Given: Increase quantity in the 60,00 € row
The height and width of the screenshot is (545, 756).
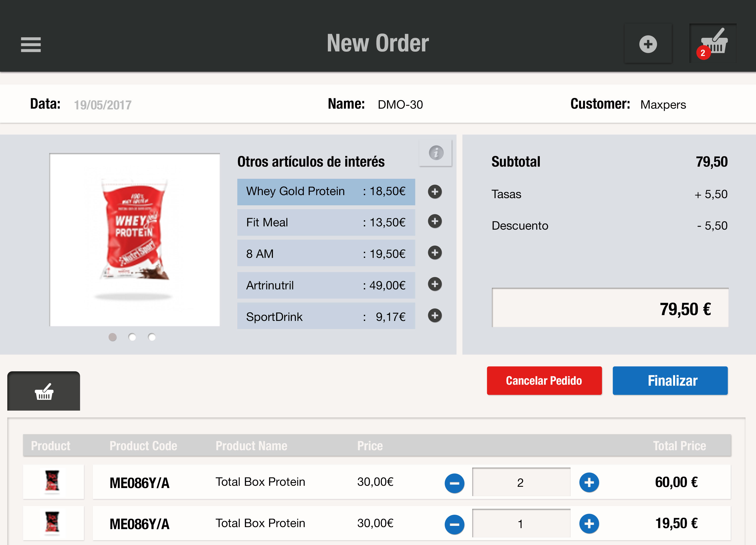Looking at the screenshot, I should [x=589, y=482].
